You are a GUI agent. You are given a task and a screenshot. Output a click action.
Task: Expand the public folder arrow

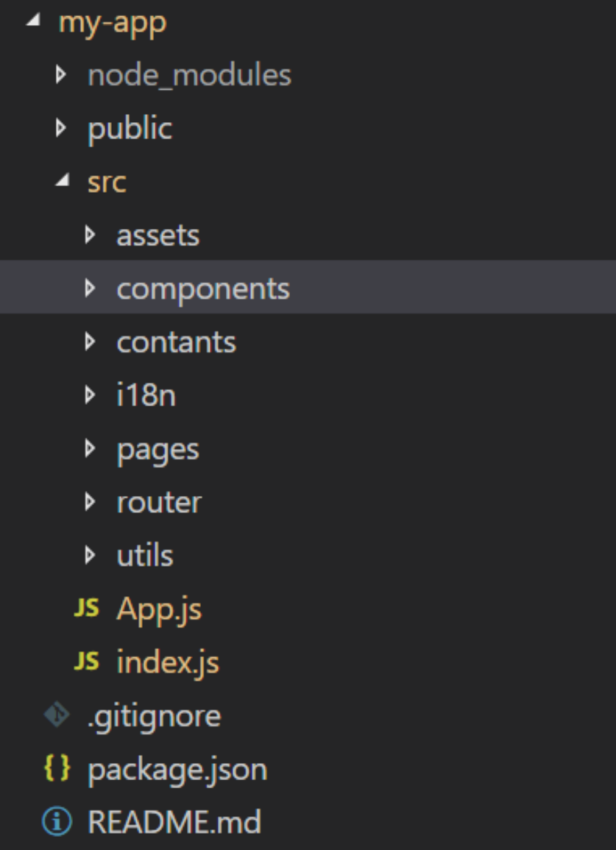tap(61, 128)
